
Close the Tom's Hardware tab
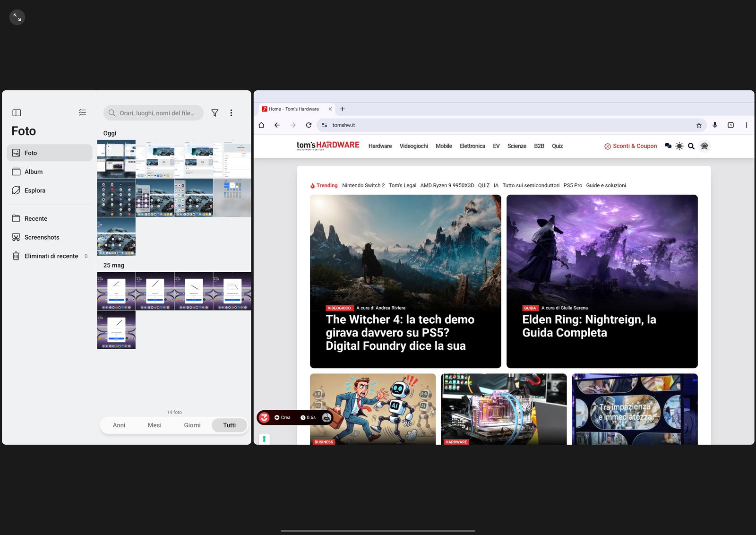point(330,109)
